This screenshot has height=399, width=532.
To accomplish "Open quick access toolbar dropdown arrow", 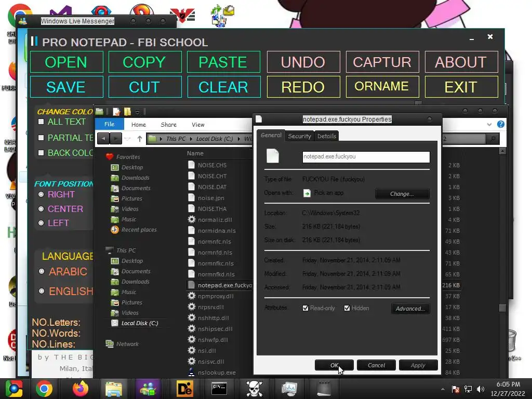I will 137,112.
